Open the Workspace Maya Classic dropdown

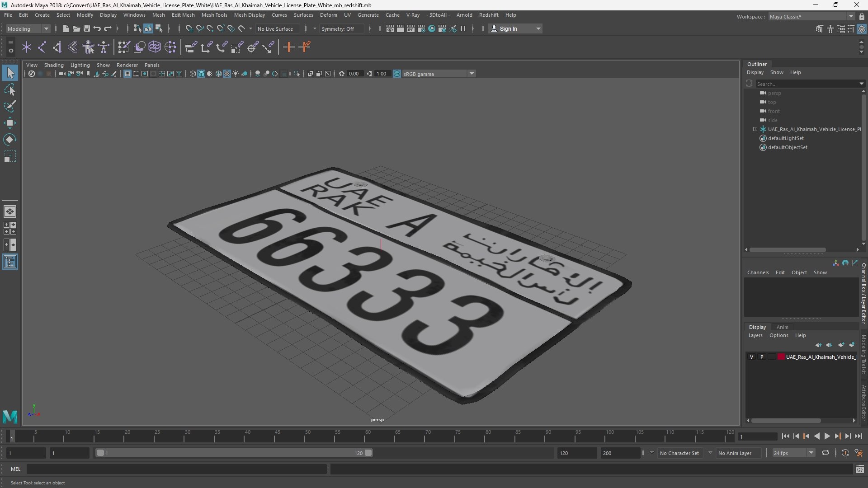811,16
